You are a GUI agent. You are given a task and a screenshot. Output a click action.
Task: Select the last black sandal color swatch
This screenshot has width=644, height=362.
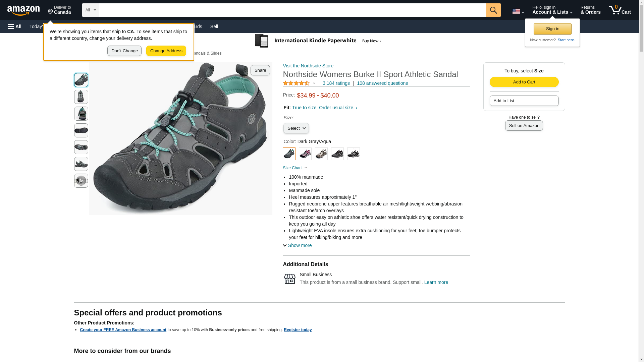tap(353, 154)
